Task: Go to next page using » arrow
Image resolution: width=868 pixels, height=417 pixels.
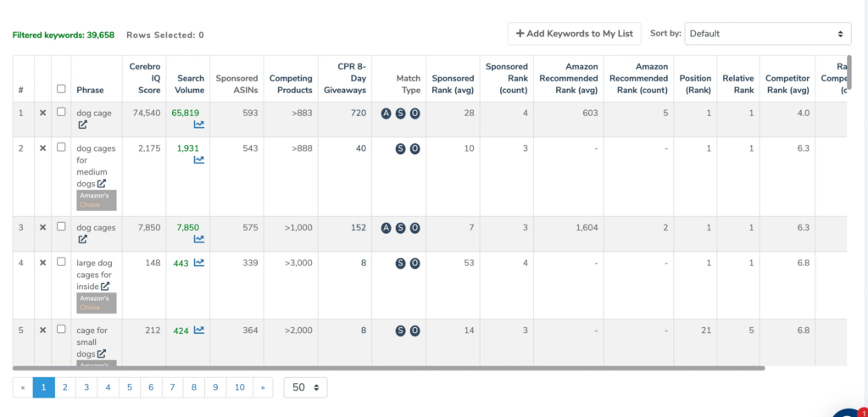Action: point(263,387)
